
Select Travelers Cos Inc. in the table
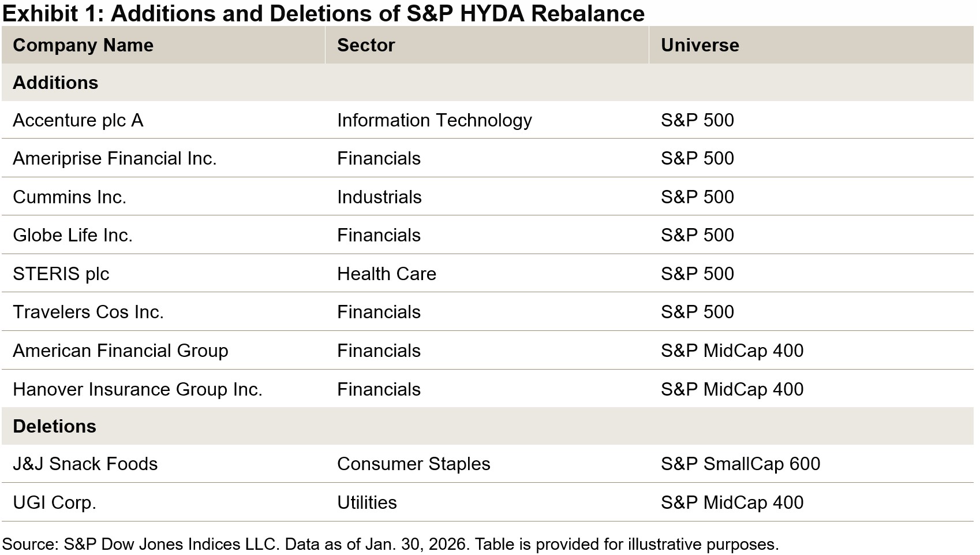coord(88,312)
